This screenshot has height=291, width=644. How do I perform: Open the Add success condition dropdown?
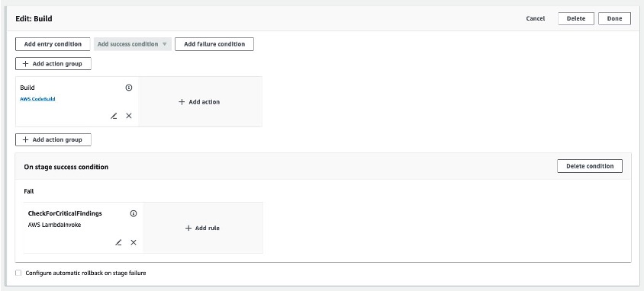tap(133, 44)
